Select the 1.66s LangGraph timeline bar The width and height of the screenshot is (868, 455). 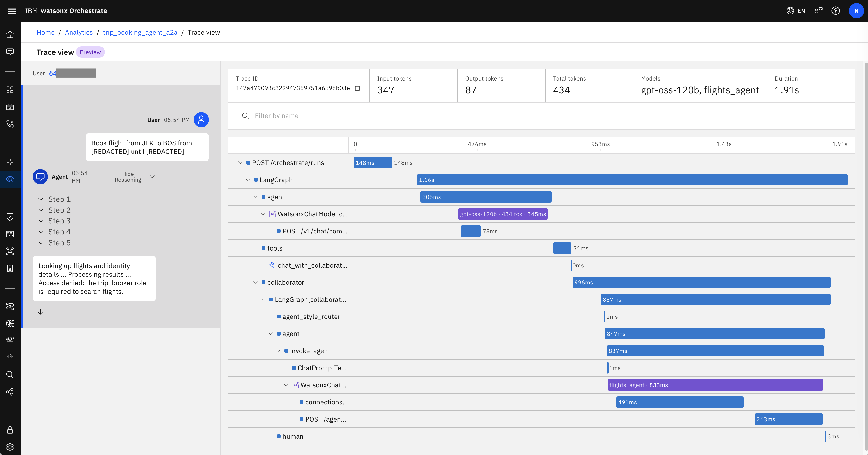(632, 180)
